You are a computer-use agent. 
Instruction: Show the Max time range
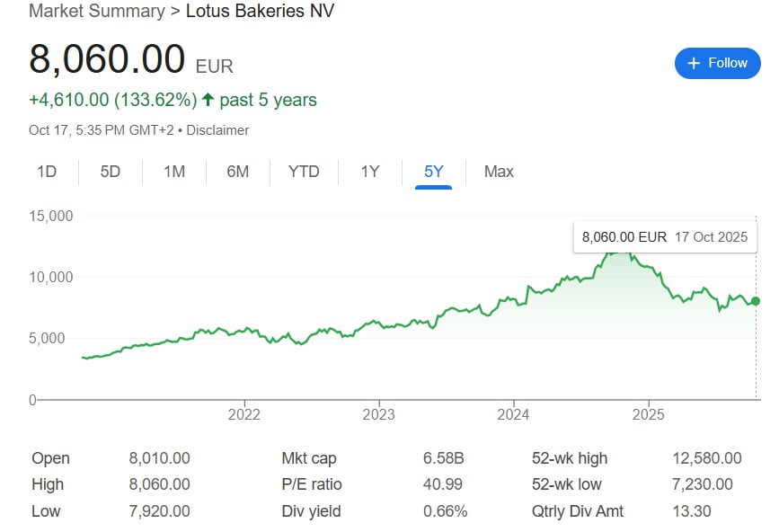(499, 172)
